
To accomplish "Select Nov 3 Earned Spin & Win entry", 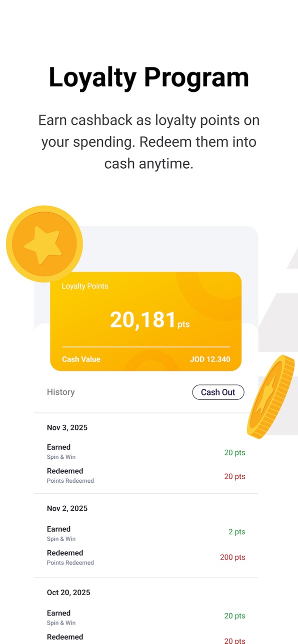I will click(x=146, y=452).
